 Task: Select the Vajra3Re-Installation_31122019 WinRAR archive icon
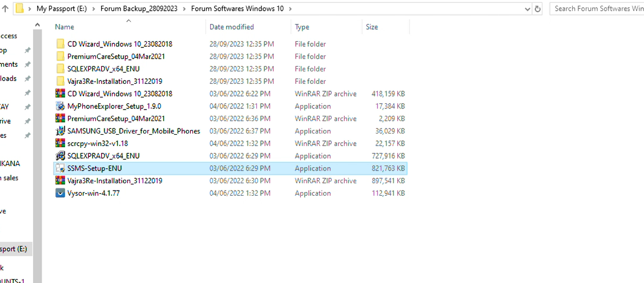pos(61,181)
